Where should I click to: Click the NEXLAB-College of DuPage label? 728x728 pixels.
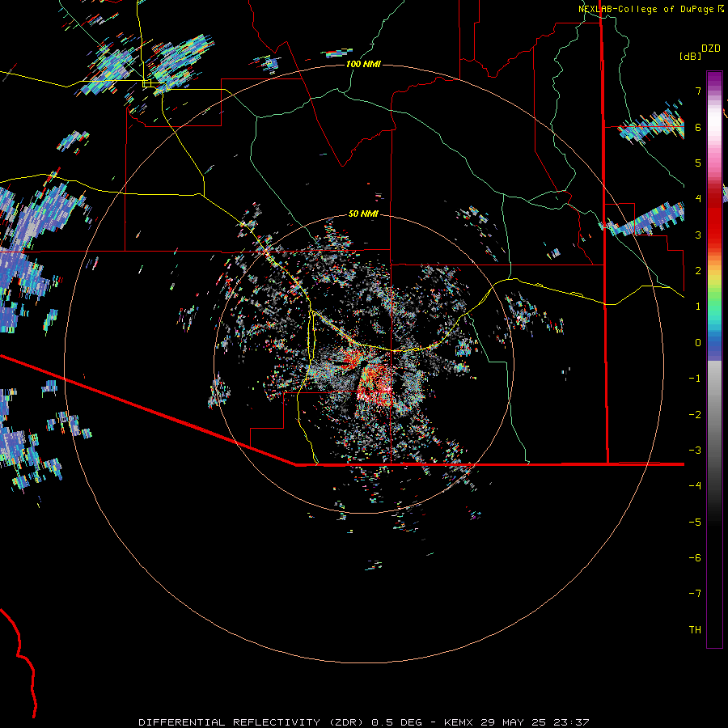[647, 9]
